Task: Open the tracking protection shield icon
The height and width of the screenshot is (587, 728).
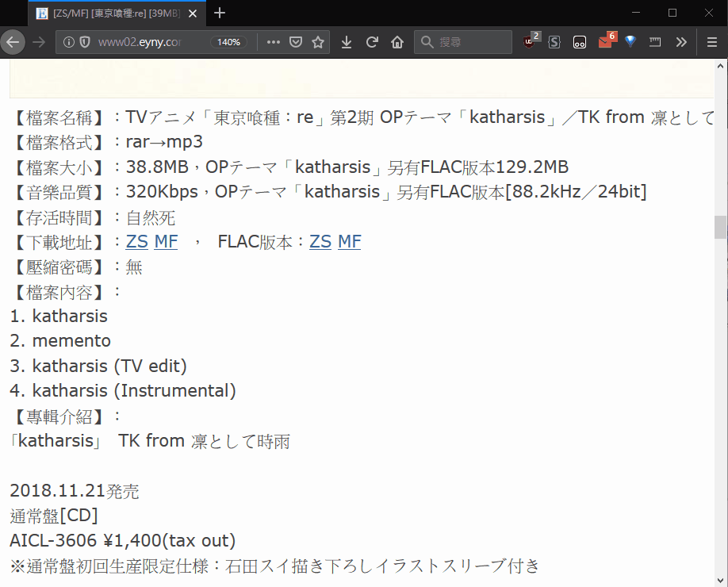Action: click(x=85, y=42)
